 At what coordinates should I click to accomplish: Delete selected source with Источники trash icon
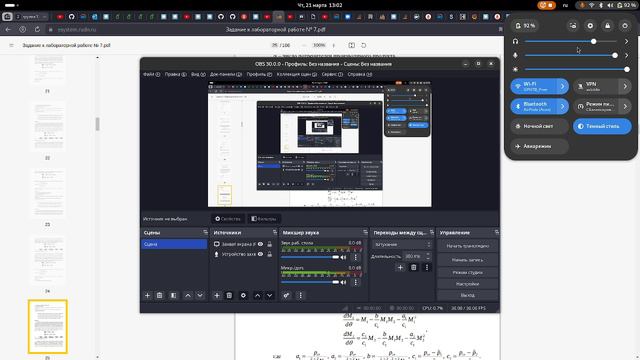[x=229, y=295]
